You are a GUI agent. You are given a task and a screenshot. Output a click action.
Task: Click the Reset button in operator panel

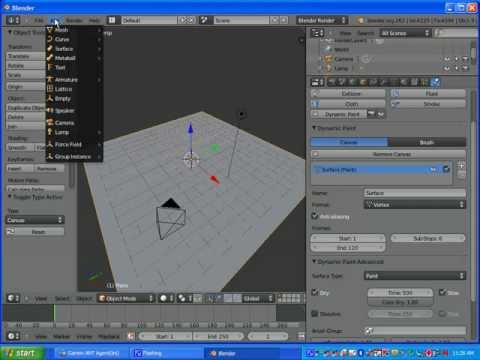click(35, 231)
